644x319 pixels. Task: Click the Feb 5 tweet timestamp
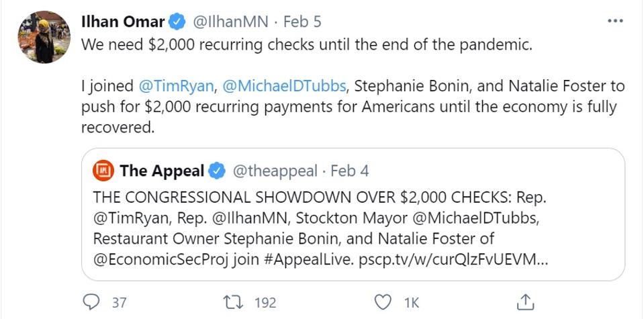(x=302, y=22)
